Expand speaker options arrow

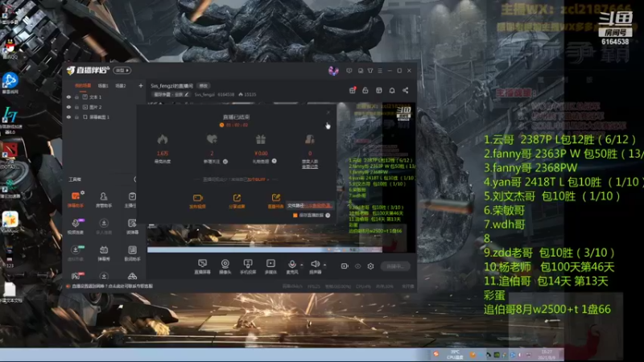[x=325, y=265]
